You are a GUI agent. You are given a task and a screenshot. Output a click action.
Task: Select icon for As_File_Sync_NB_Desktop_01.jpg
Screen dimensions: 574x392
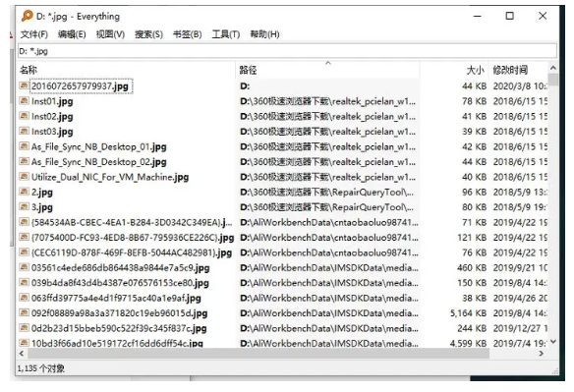[25, 146]
